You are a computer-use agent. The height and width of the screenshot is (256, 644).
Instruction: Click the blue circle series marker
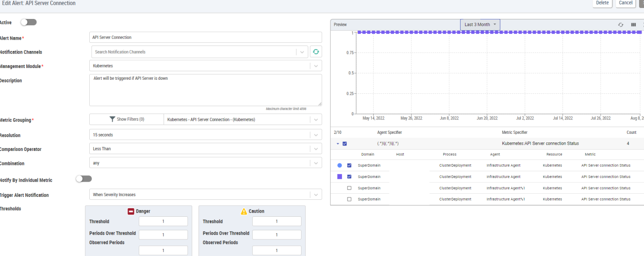click(340, 165)
